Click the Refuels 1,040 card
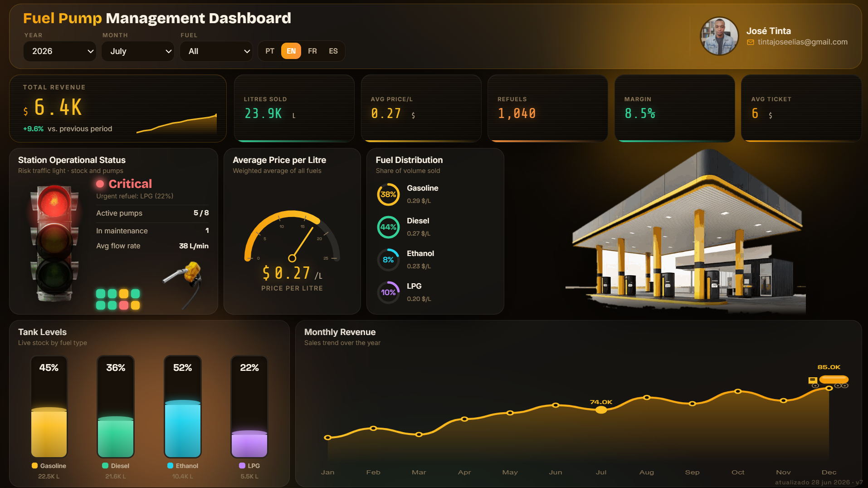 (547, 108)
